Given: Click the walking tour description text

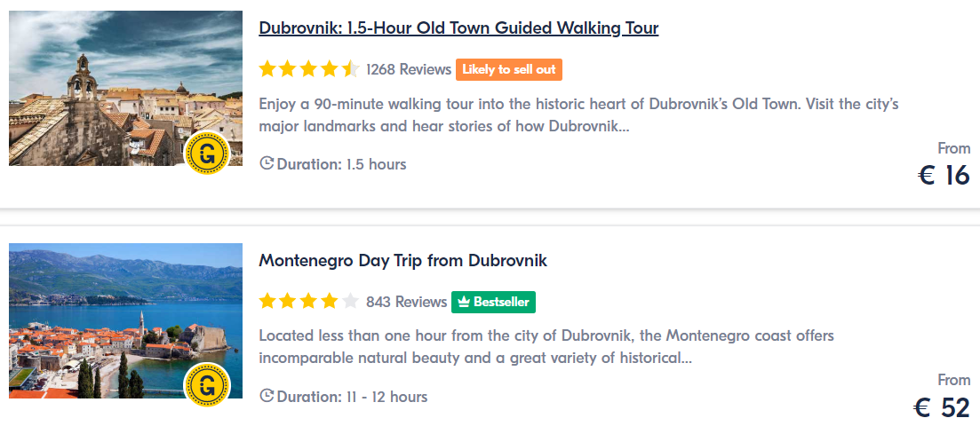Looking at the screenshot, I should tap(578, 115).
